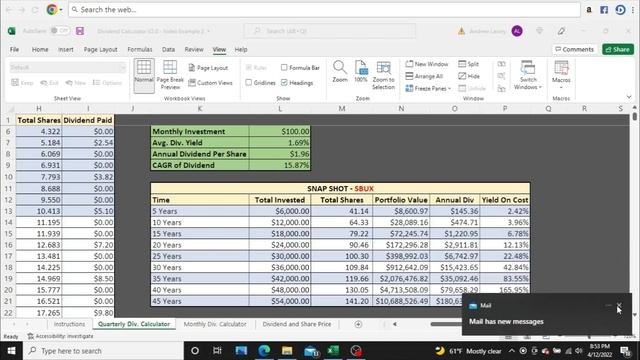Dismiss the Mail notification
The width and height of the screenshot is (640, 360).
[x=619, y=305]
